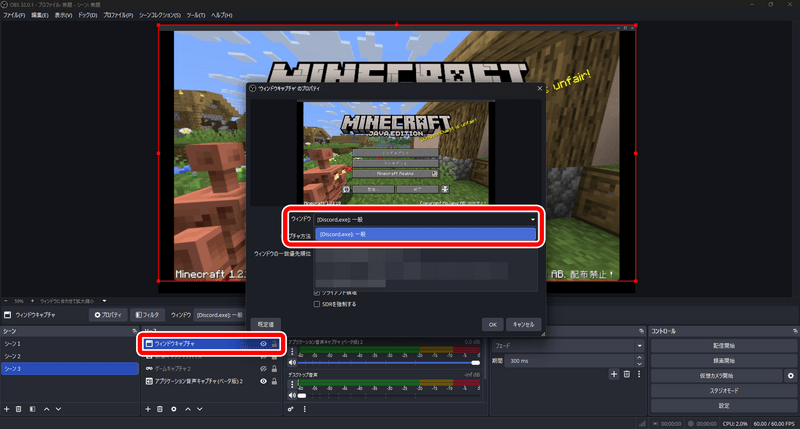The height and width of the screenshot is (429, 800).
Task: Toggle the lock on アプリケーション音声キャプチャ source
Action: (x=274, y=381)
